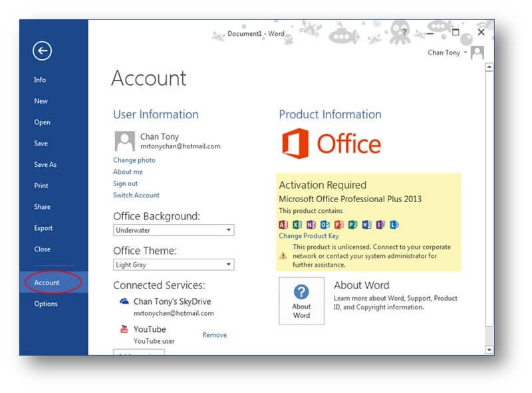Open the About me link
The width and height of the screenshot is (532, 393).
[x=128, y=172]
